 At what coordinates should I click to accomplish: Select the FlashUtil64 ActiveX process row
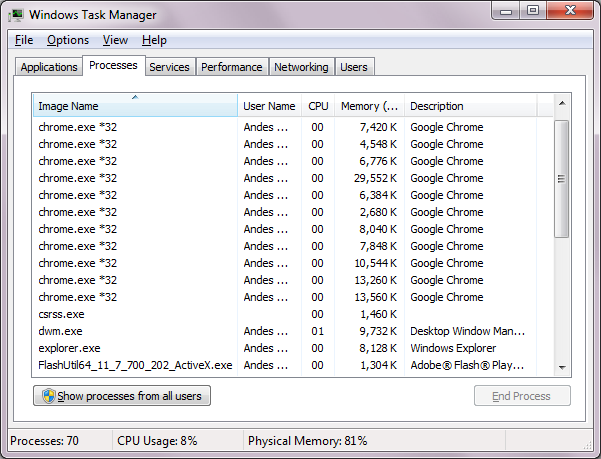click(135, 365)
